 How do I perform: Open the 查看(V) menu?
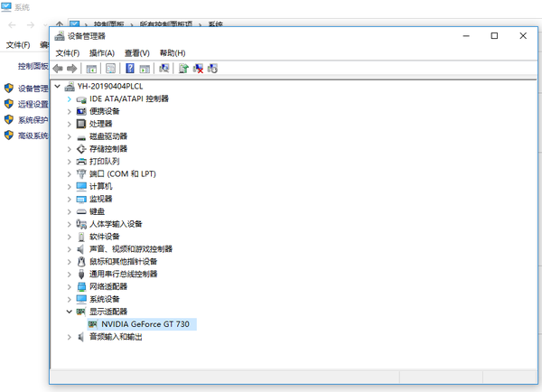(x=137, y=53)
